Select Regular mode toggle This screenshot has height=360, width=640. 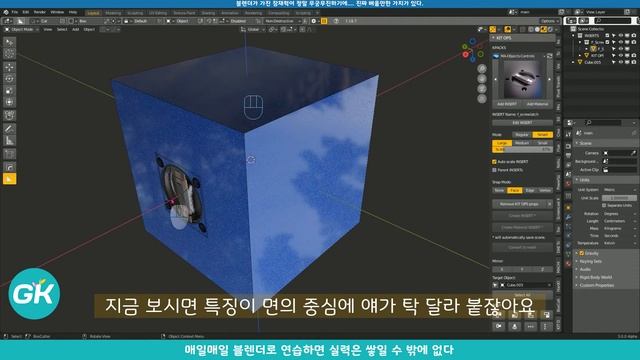522,135
